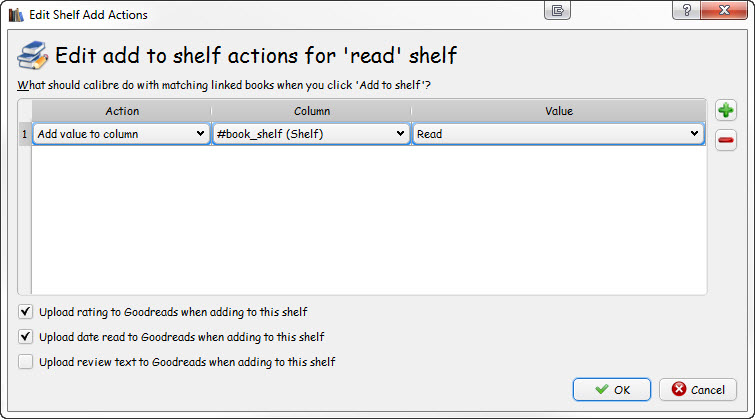Open the 'Read' value dropdown

558,134
